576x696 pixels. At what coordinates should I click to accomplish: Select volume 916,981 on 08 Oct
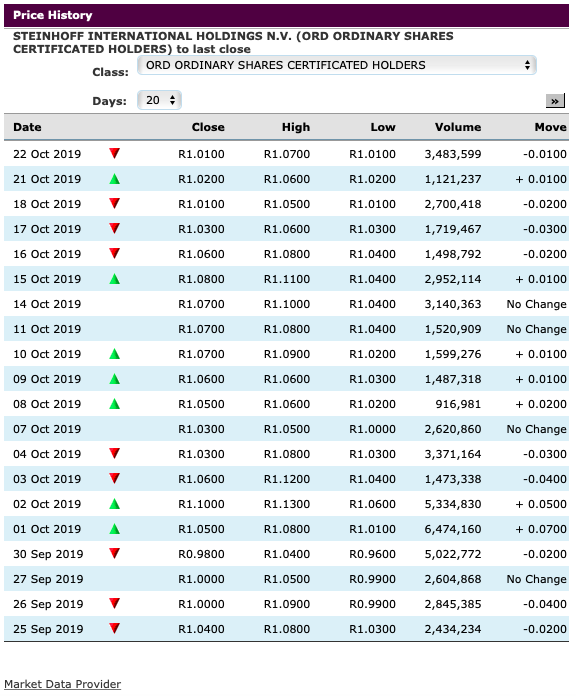pyautogui.click(x=458, y=404)
